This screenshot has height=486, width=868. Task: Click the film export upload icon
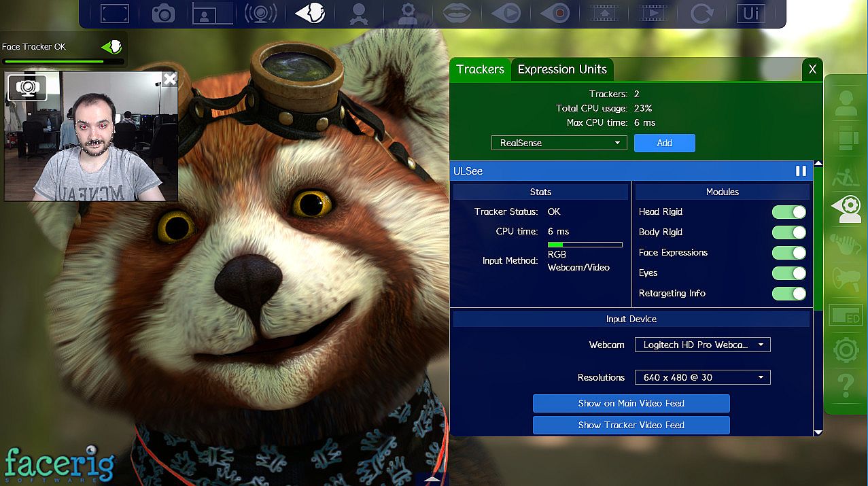point(604,13)
